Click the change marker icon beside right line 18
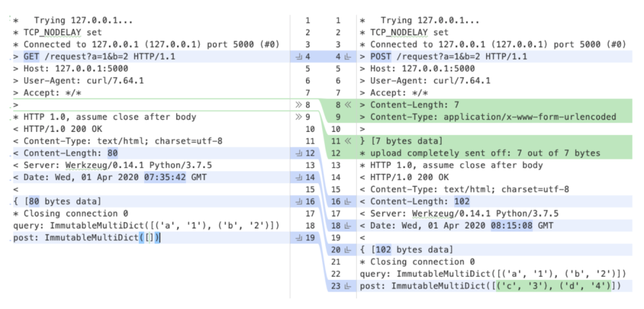 pyautogui.click(x=346, y=225)
